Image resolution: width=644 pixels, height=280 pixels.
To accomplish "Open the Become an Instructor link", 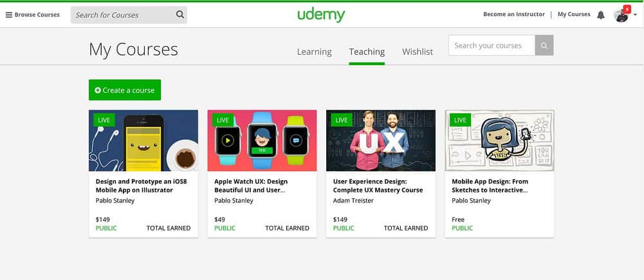I will tap(514, 14).
